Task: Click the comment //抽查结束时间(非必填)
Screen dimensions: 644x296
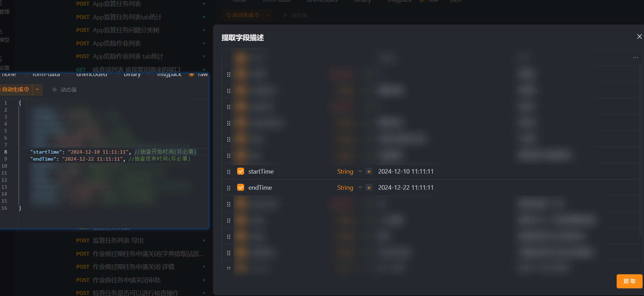Action: pyautogui.click(x=160, y=159)
